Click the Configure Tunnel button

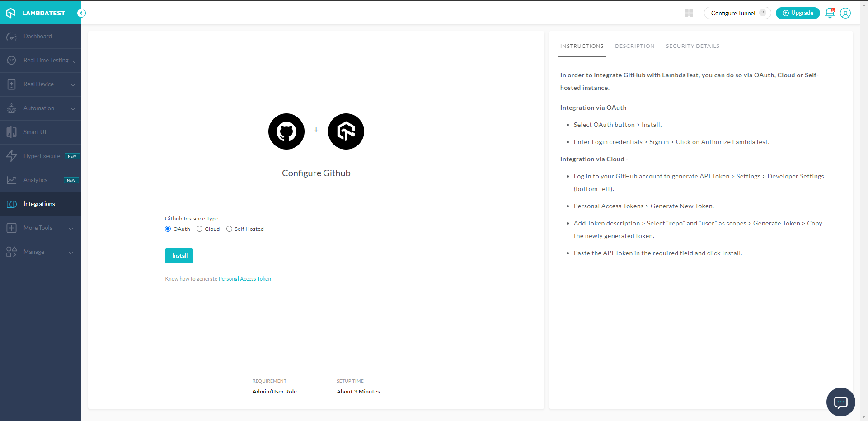tap(737, 13)
